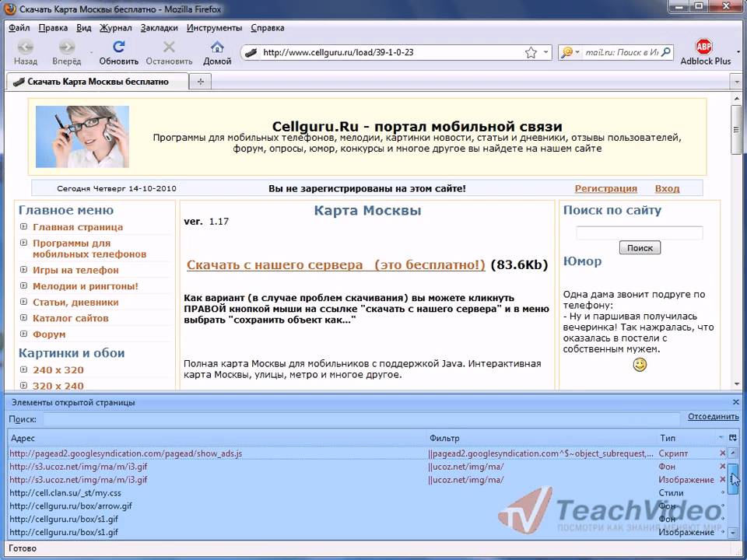Click the Back arrow button (Назад)

pos(26,52)
